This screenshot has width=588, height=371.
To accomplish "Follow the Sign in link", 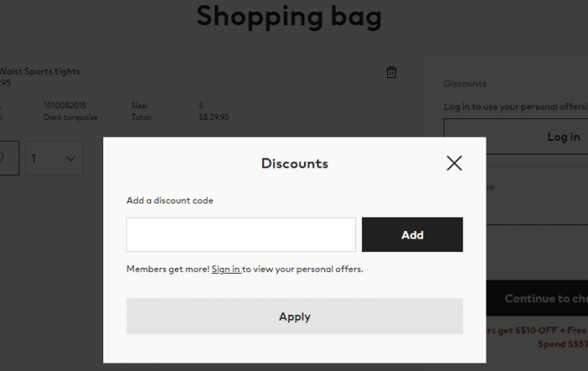I will tap(226, 269).
